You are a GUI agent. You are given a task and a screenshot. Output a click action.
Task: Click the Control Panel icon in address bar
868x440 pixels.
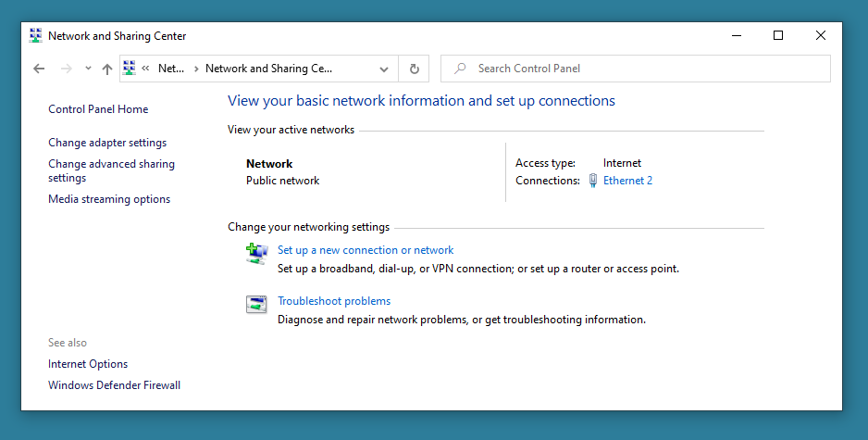coord(130,69)
